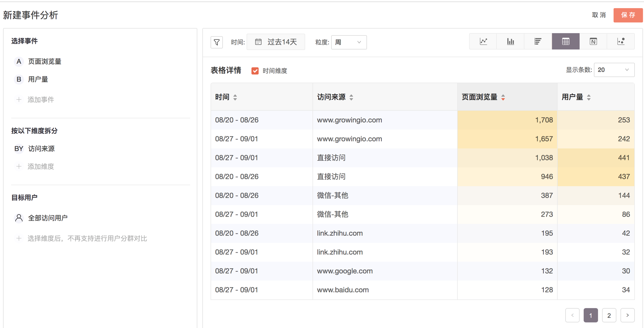Switch to scatter plot view icon
Screen dimensions: 644x328
[x=621, y=42]
